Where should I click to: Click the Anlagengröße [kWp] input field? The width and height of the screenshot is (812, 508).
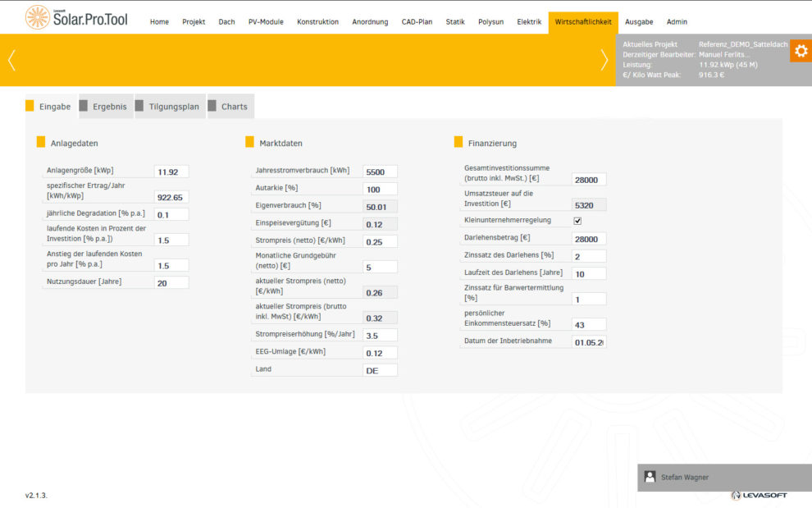coord(171,172)
